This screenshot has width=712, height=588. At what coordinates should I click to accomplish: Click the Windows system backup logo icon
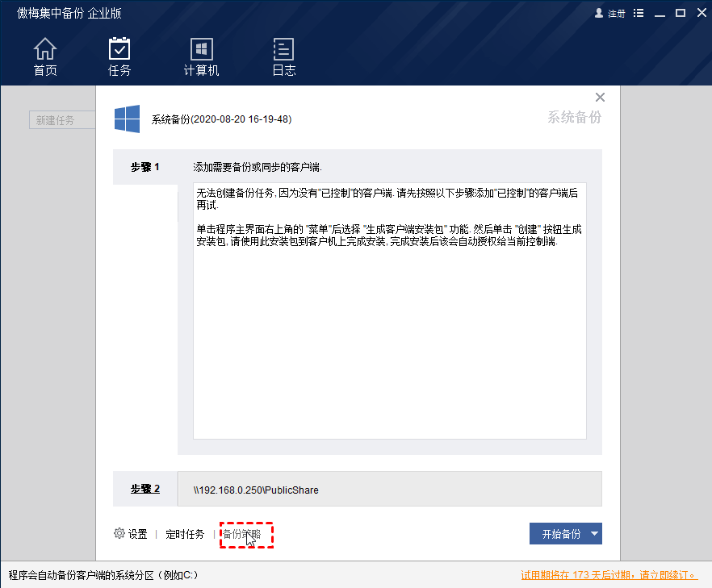coord(126,119)
